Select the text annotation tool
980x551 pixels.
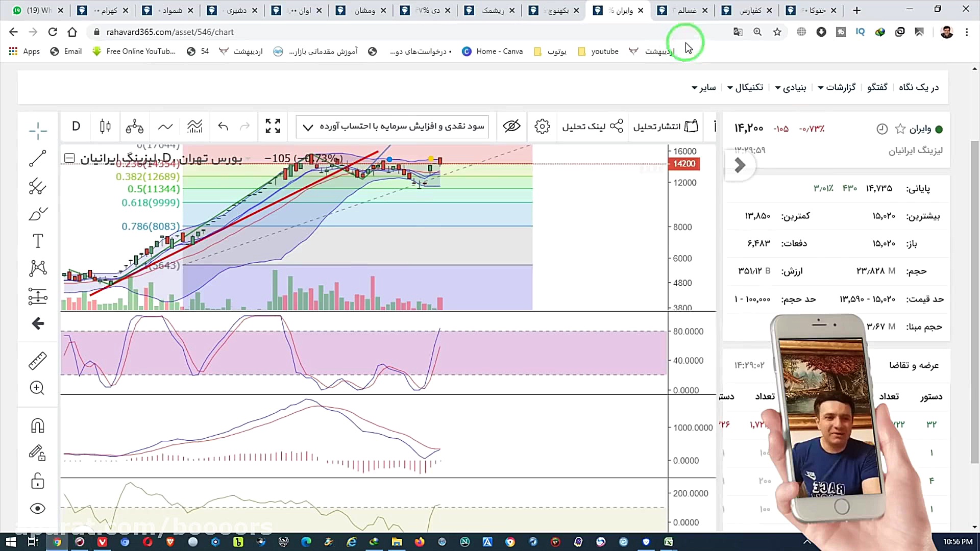click(37, 241)
